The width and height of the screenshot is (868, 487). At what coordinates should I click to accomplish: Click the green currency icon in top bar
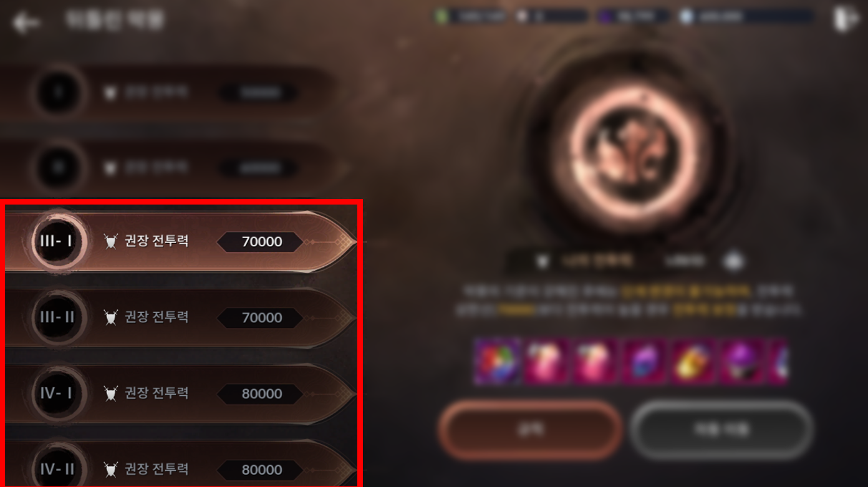[x=442, y=17]
